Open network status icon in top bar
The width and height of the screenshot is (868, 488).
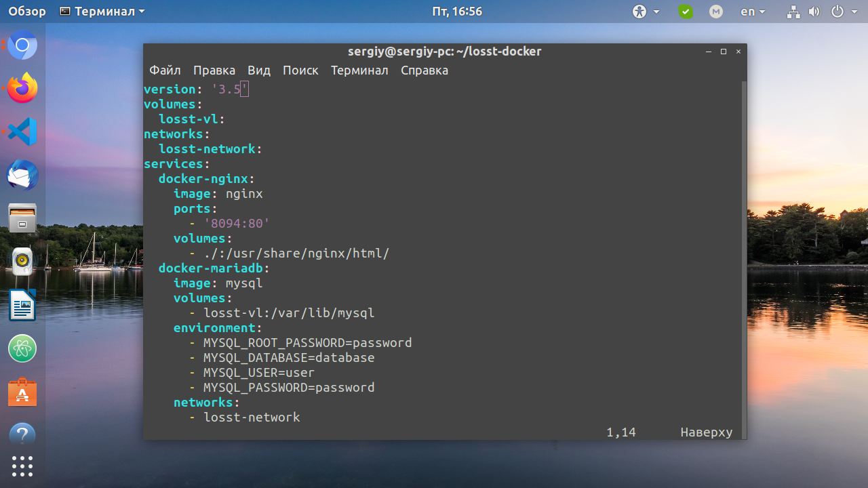point(793,12)
